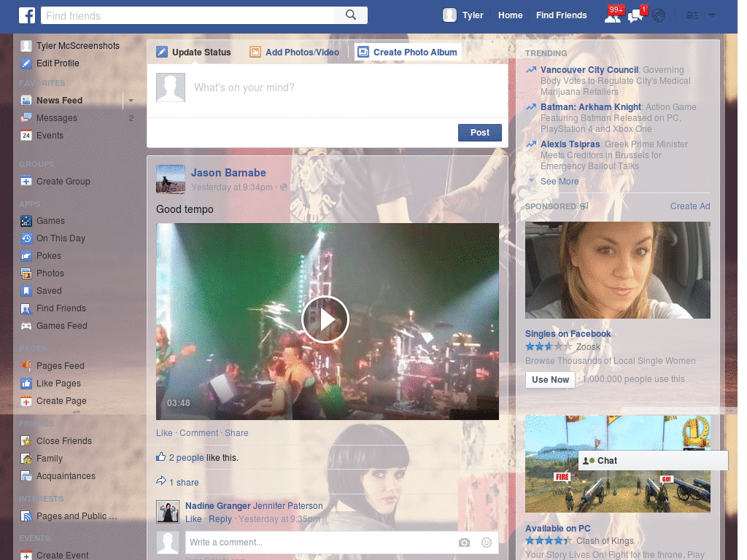Expand the News Feed options arrow
This screenshot has width=747, height=560.
pyautogui.click(x=131, y=101)
